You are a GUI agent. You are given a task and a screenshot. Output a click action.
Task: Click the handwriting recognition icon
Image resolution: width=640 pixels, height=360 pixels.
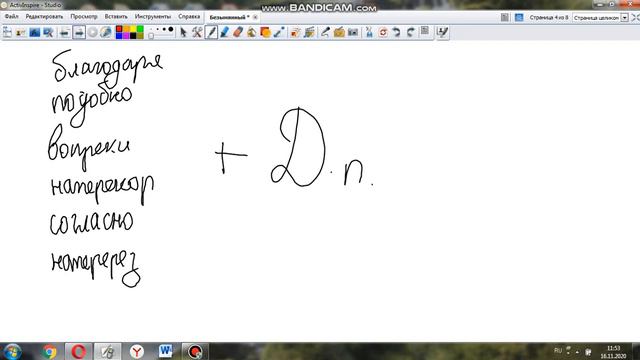(x=442, y=32)
